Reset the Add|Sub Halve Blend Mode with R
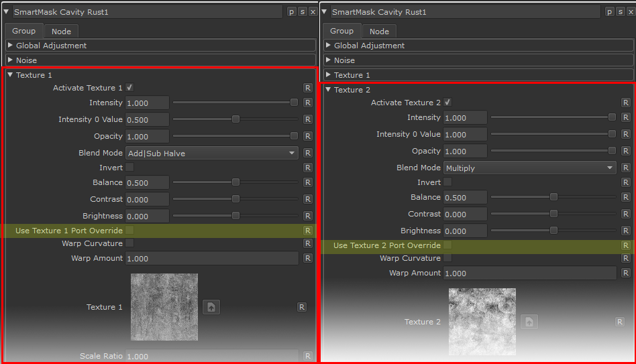Image resolution: width=636 pixels, height=364 pixels. (x=307, y=153)
